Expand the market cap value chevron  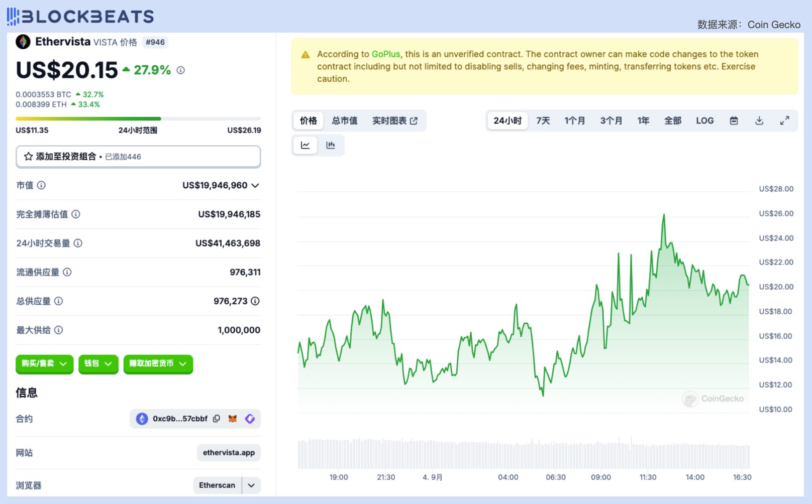pos(255,186)
